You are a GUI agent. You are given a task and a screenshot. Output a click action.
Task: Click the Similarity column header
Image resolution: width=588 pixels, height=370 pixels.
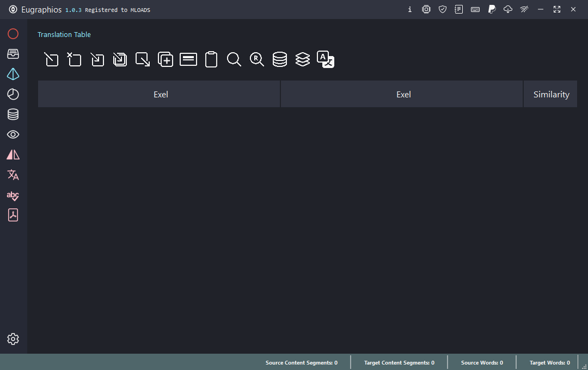click(x=551, y=94)
